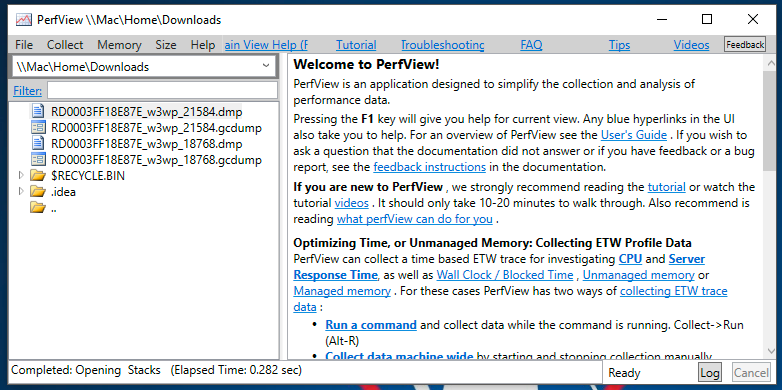Click the Filter text field
The height and width of the screenshot is (390, 782).
pos(162,90)
